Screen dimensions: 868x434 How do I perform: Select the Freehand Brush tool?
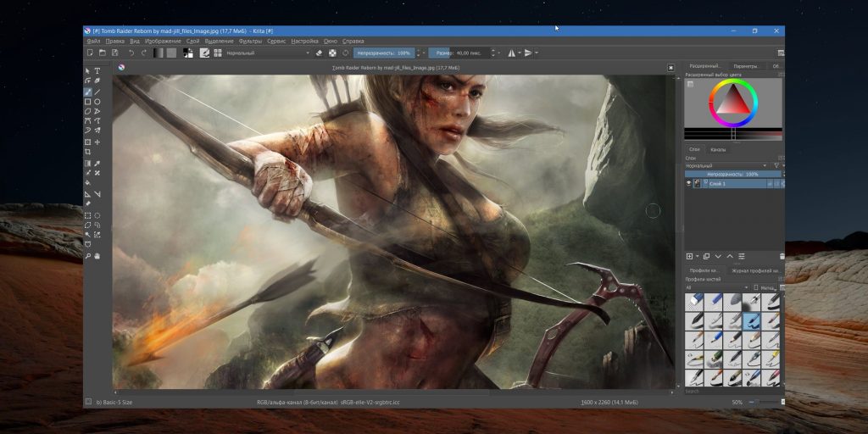click(88, 92)
